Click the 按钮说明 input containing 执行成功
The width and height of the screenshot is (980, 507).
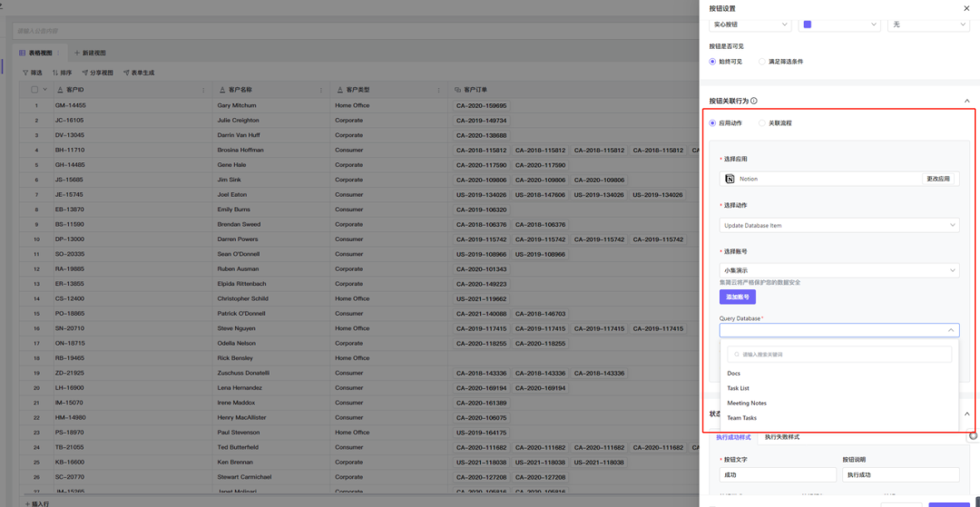point(901,474)
